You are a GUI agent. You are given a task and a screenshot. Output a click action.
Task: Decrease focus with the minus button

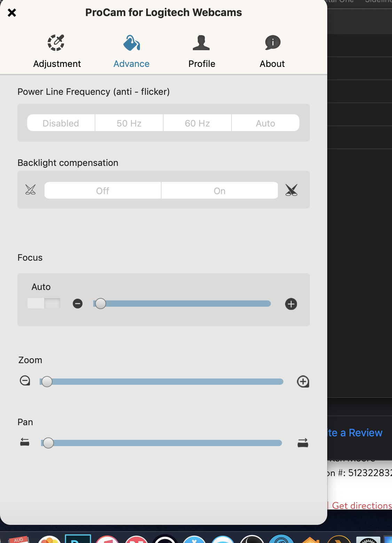click(78, 304)
